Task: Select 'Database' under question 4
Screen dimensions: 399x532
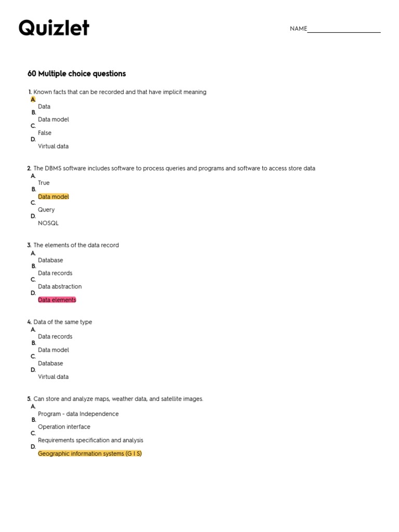Action: click(50, 364)
